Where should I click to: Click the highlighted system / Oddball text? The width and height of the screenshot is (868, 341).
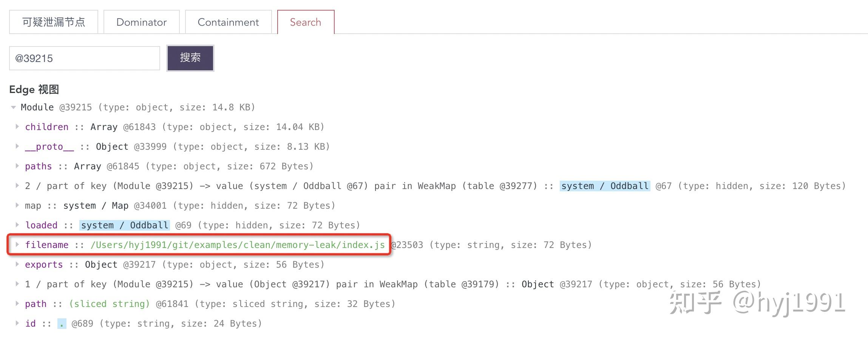point(604,186)
